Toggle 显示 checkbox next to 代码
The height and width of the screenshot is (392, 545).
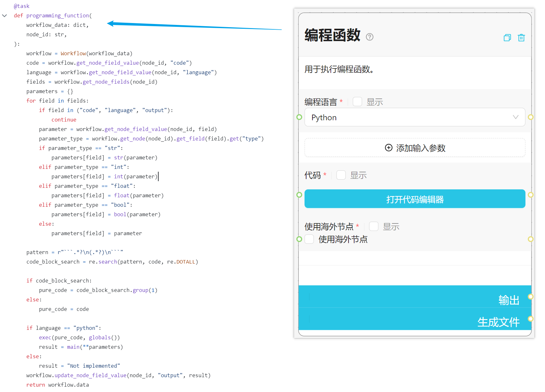click(341, 175)
